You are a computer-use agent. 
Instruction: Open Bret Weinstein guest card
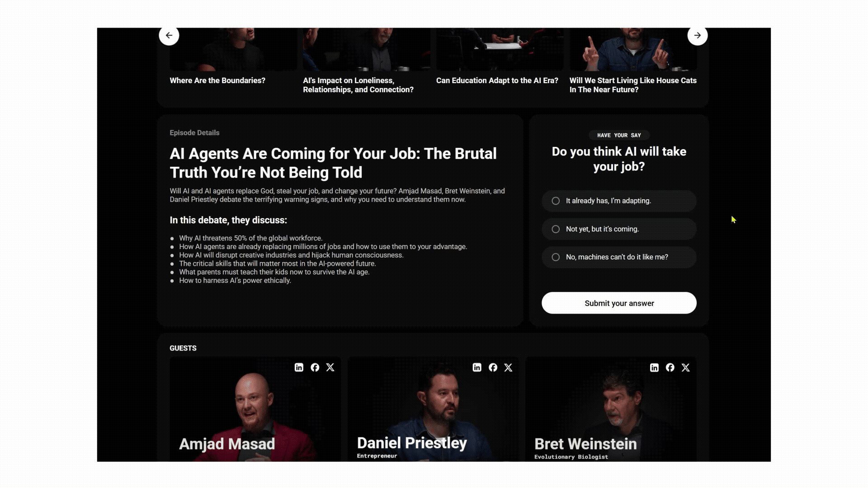611,409
